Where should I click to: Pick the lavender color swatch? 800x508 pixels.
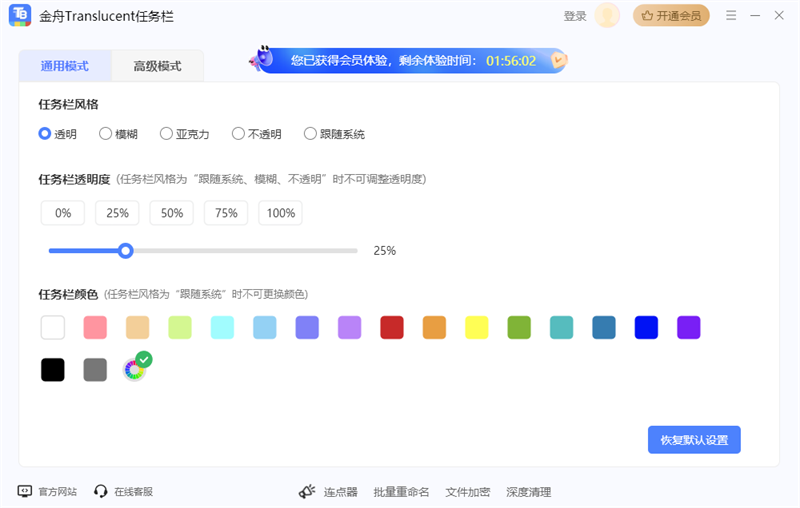(349, 327)
